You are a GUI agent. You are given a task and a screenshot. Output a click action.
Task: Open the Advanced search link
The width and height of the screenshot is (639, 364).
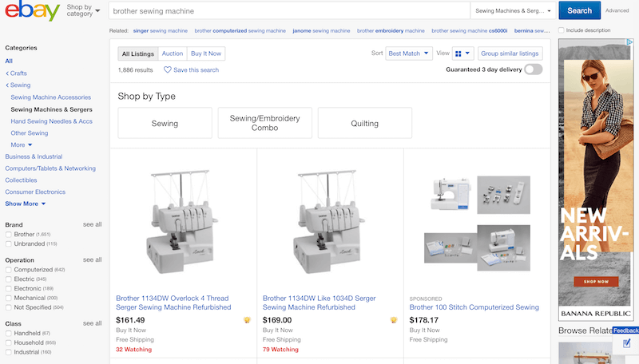617,10
